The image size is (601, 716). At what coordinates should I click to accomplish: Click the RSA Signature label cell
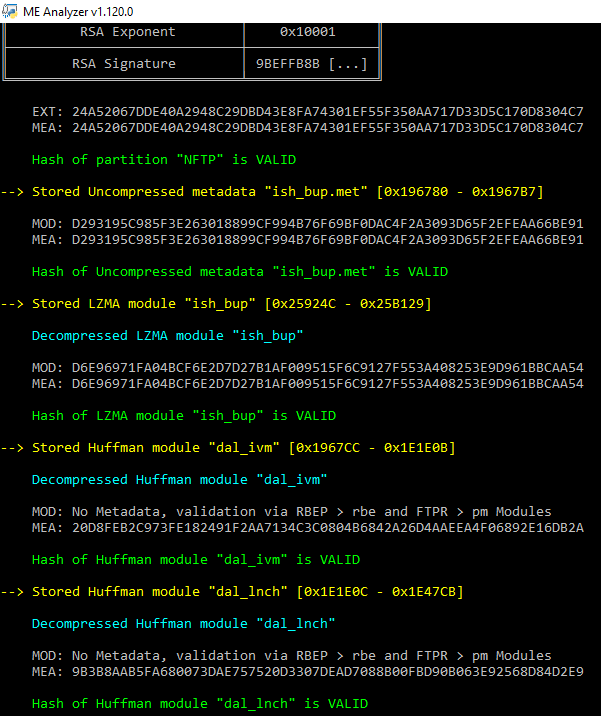point(125,63)
